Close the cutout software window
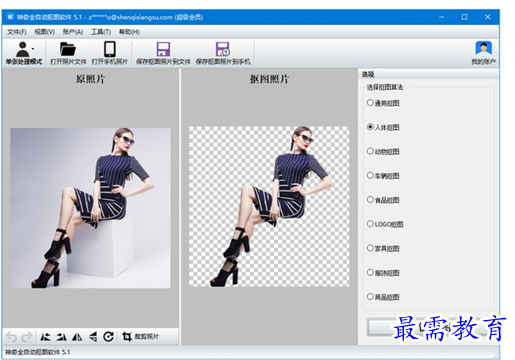The height and width of the screenshot is (360, 515). (487, 17)
